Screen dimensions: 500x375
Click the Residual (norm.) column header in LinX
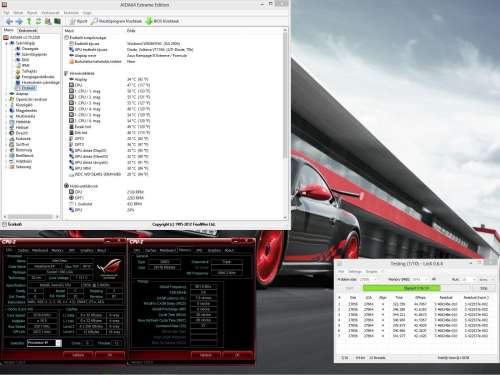(476, 297)
